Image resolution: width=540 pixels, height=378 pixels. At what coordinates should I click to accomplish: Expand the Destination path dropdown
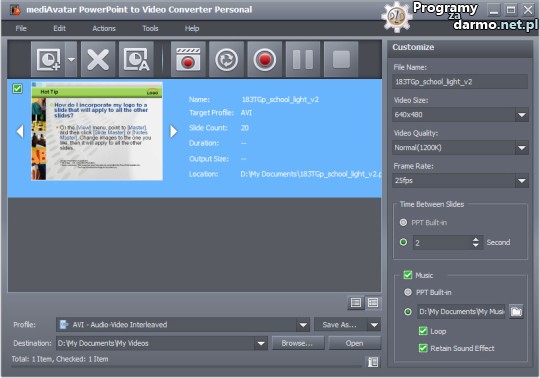click(261, 343)
